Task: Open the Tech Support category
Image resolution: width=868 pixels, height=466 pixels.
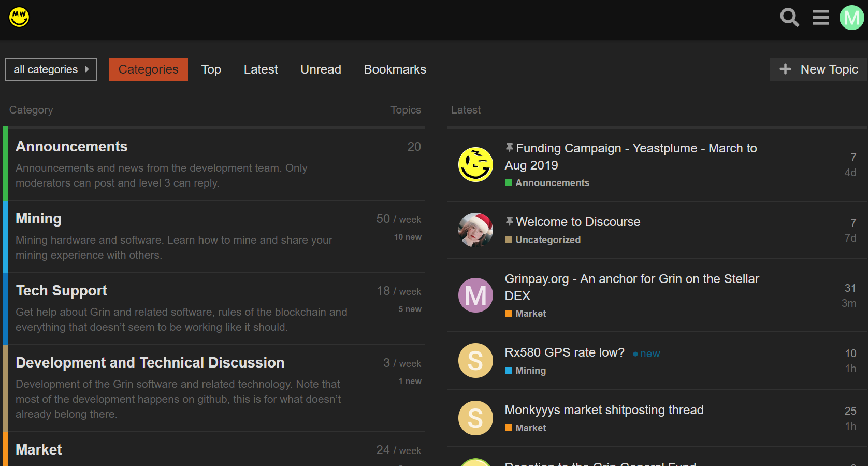Action: coord(61,291)
